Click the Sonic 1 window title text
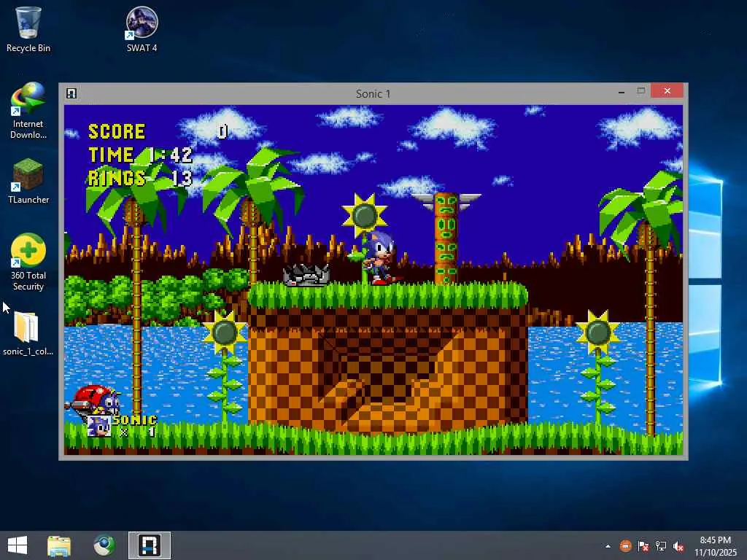 click(x=373, y=94)
